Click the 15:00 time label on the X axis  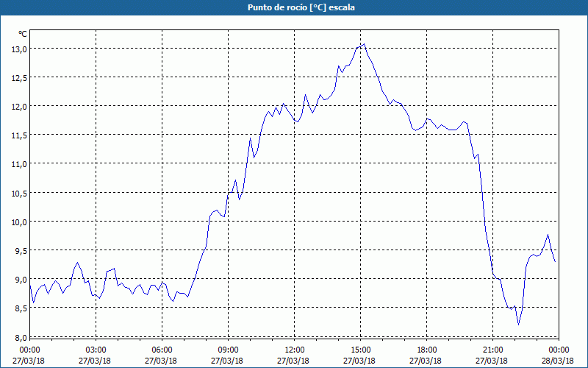[x=361, y=350]
